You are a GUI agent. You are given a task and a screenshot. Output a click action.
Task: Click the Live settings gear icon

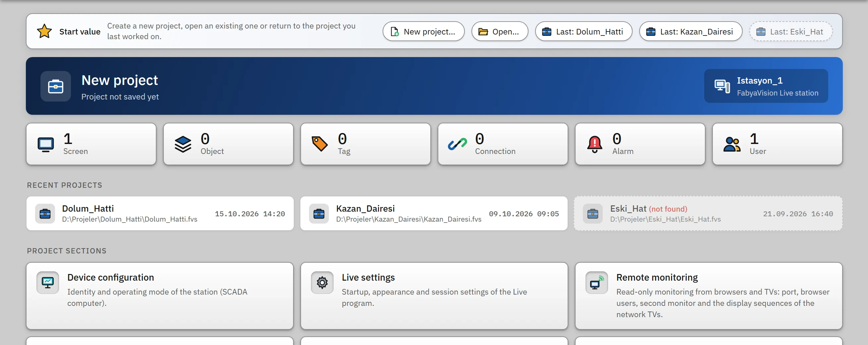point(322,282)
